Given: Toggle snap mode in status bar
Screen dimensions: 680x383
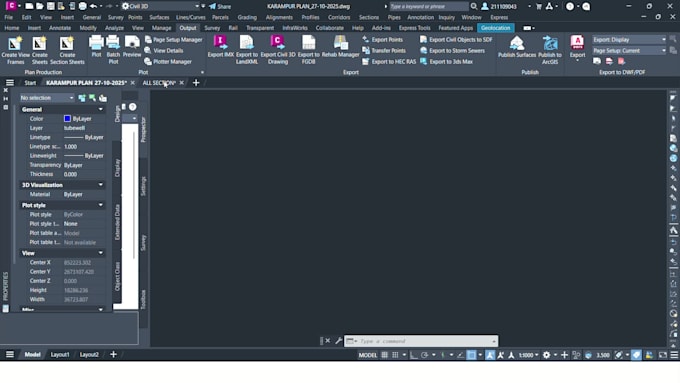Looking at the screenshot, I should pyautogui.click(x=395, y=355).
